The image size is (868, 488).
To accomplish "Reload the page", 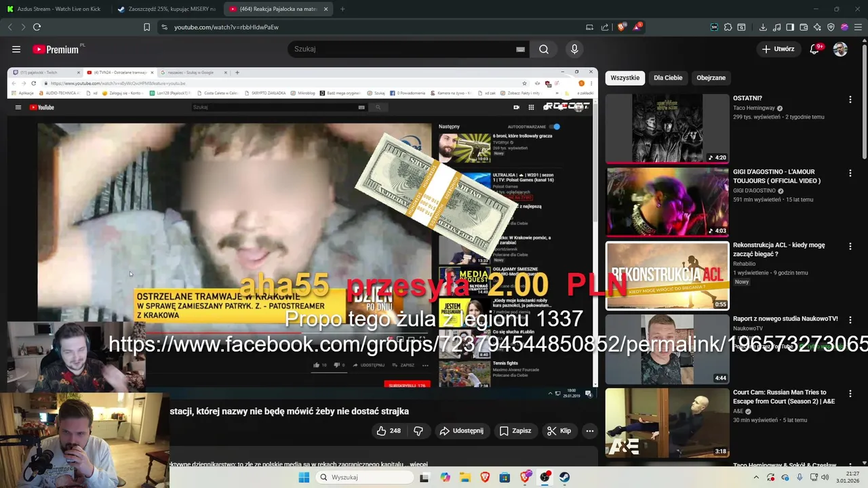I will pyautogui.click(x=37, y=27).
